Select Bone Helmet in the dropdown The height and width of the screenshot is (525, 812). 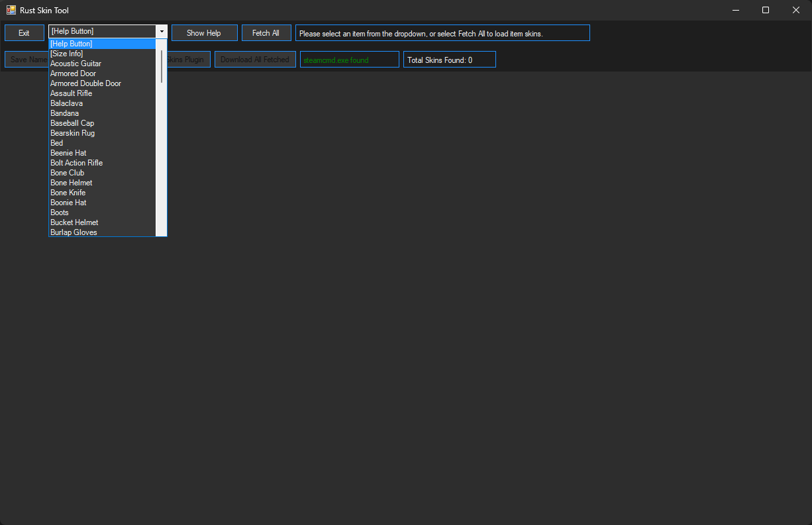pyautogui.click(x=71, y=183)
